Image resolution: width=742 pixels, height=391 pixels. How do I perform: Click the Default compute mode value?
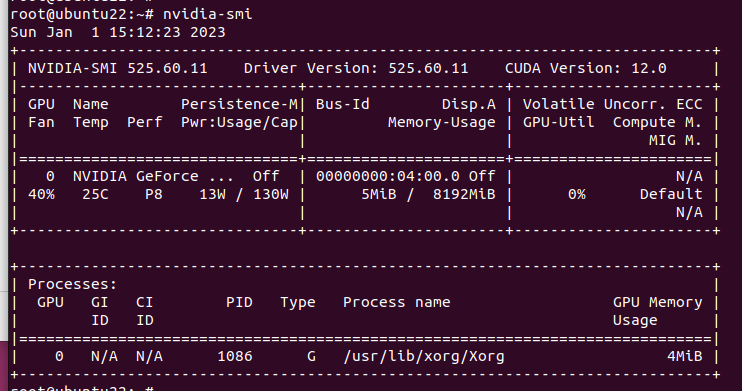pos(671,194)
